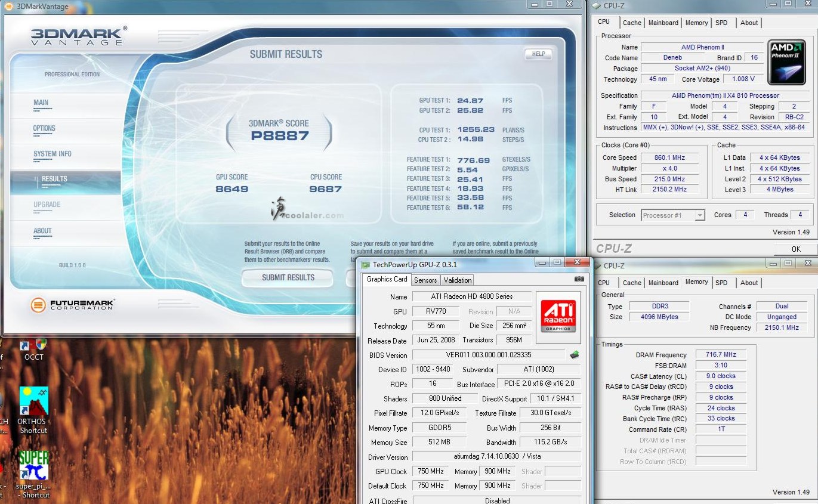This screenshot has width=818, height=504.
Task: Open About in the 3DMark sidebar
Action: coord(42,231)
